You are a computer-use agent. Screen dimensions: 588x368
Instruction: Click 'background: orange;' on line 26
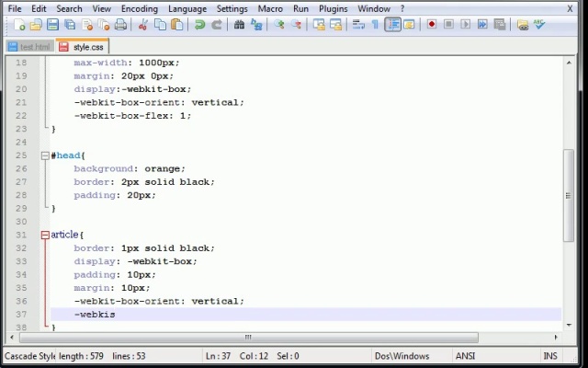pos(130,169)
